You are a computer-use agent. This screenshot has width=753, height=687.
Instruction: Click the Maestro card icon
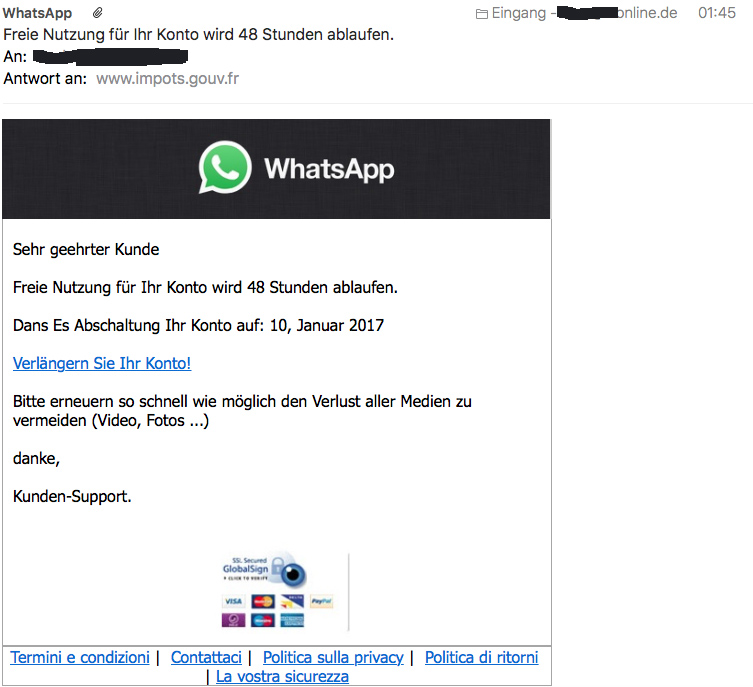point(263,620)
